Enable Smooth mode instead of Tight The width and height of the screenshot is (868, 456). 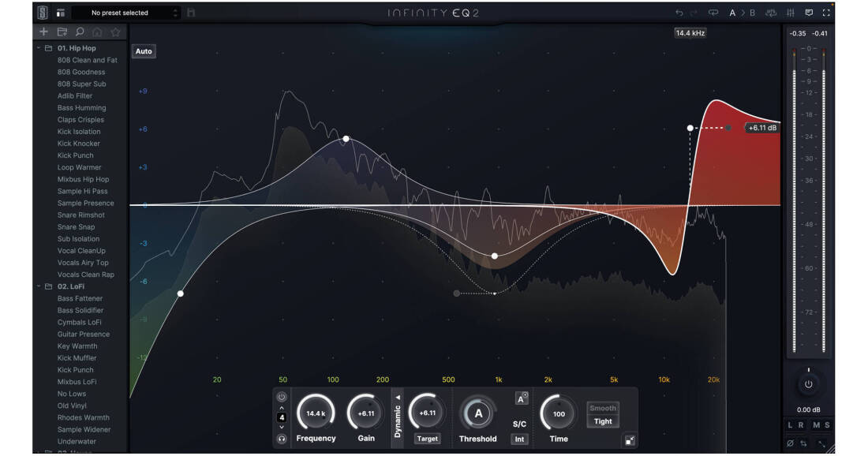[x=604, y=409]
